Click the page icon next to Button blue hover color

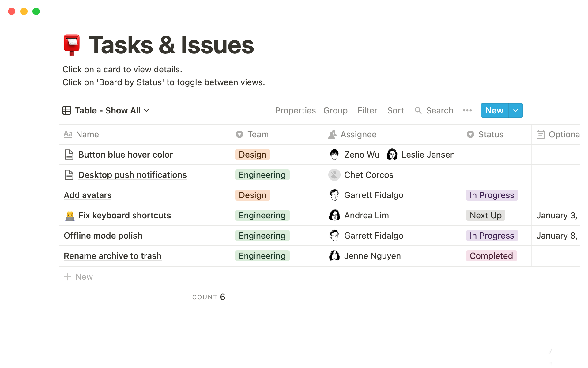[69, 155]
